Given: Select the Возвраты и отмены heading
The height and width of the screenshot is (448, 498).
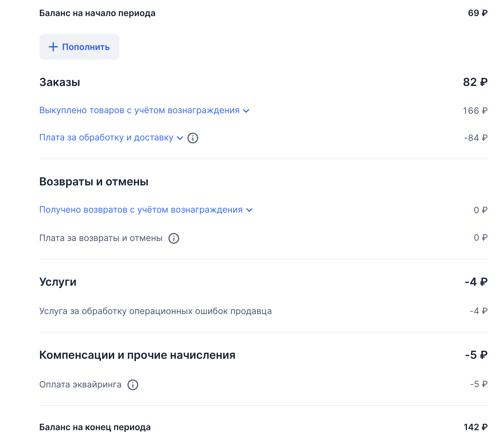Looking at the screenshot, I should [94, 182].
